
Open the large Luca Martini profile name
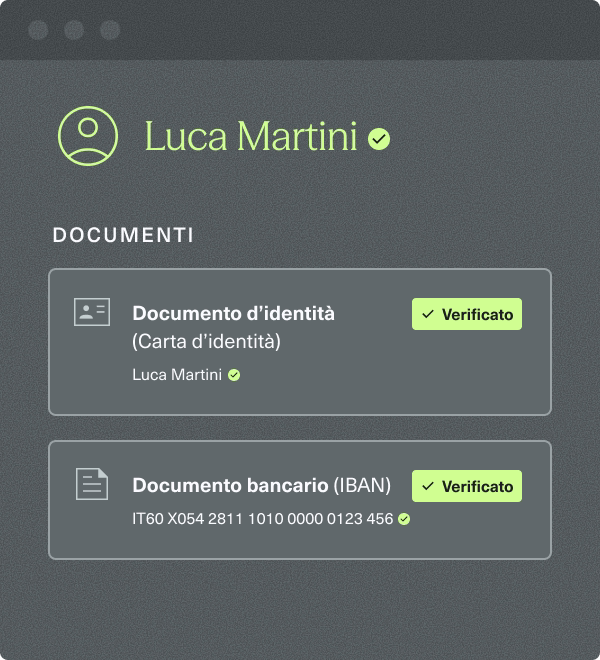[x=250, y=137]
